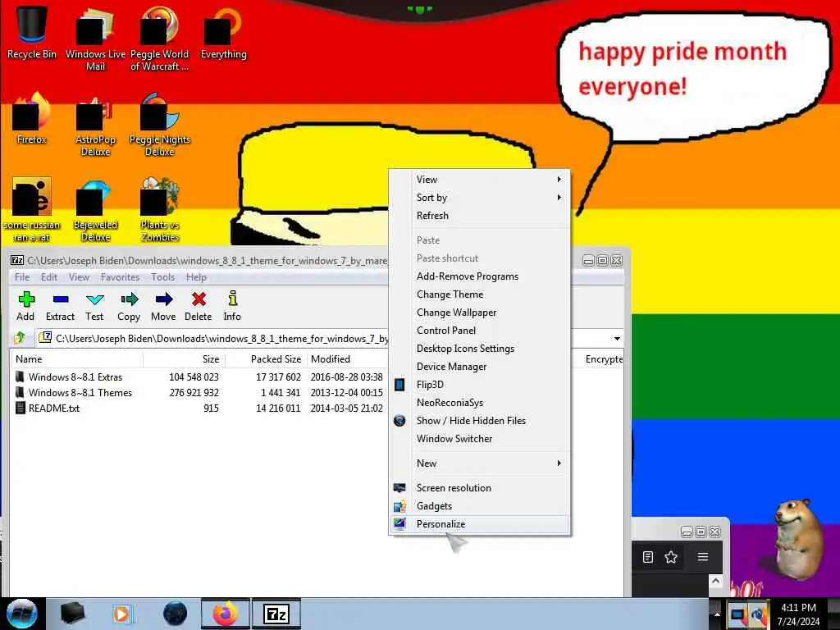This screenshot has height=630, width=840.
Task: Choose Gadgets from the context menu
Action: (479, 506)
